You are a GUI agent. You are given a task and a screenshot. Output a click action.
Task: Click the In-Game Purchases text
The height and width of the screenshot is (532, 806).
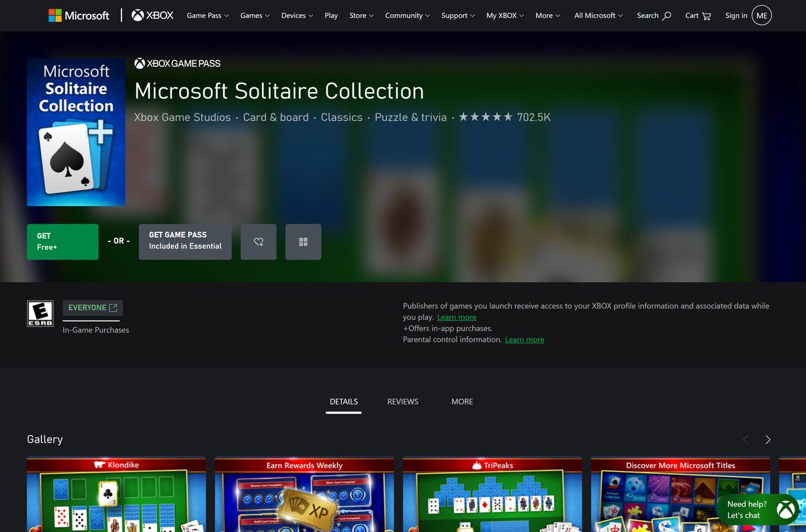tap(96, 330)
